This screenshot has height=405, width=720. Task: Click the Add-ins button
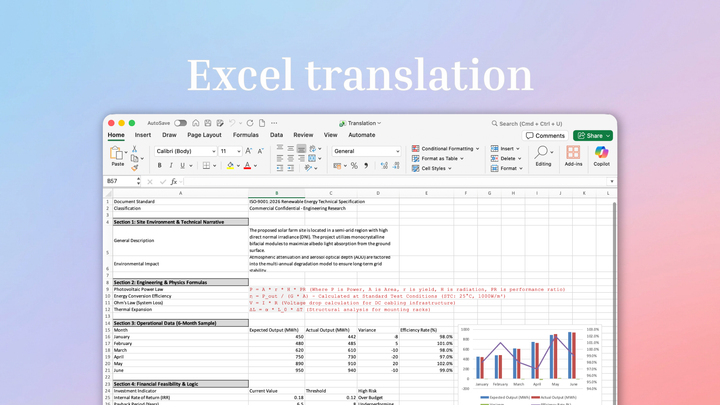point(573,156)
